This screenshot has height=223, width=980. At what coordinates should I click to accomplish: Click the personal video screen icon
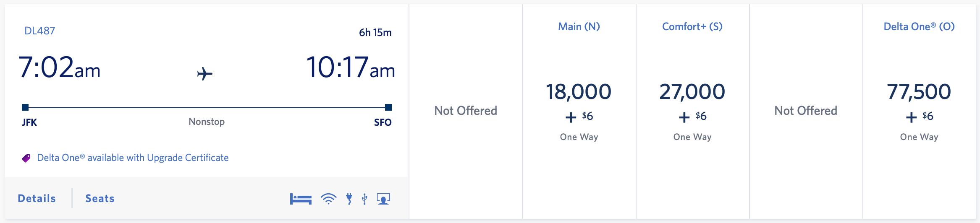pos(383,199)
